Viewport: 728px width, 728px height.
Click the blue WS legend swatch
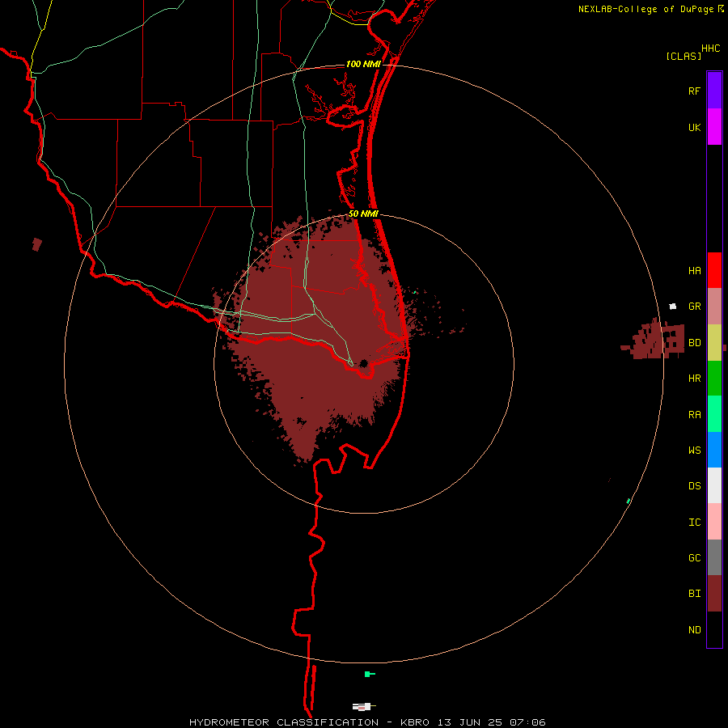[714, 450]
